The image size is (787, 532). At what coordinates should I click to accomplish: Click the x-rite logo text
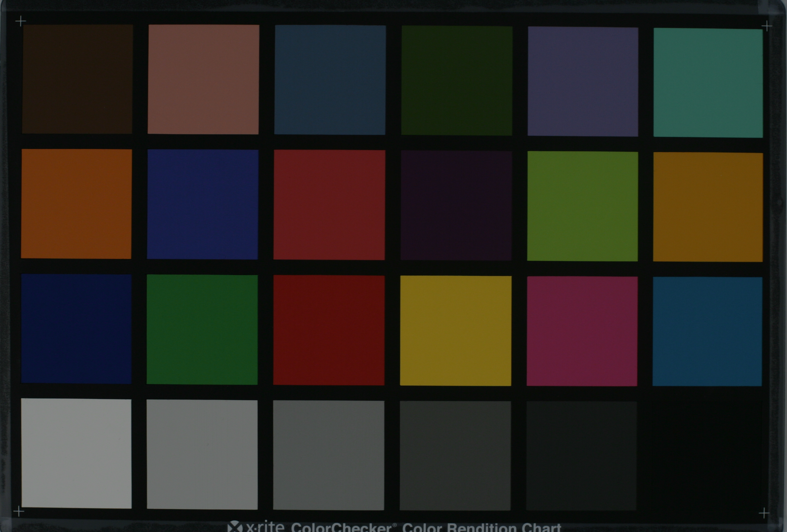point(256,526)
